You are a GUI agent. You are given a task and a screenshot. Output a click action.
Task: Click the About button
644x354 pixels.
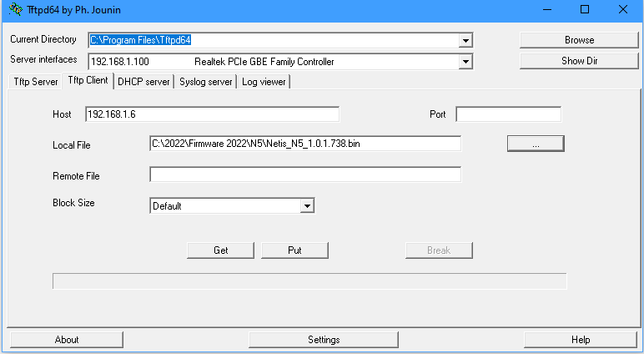[x=67, y=340]
